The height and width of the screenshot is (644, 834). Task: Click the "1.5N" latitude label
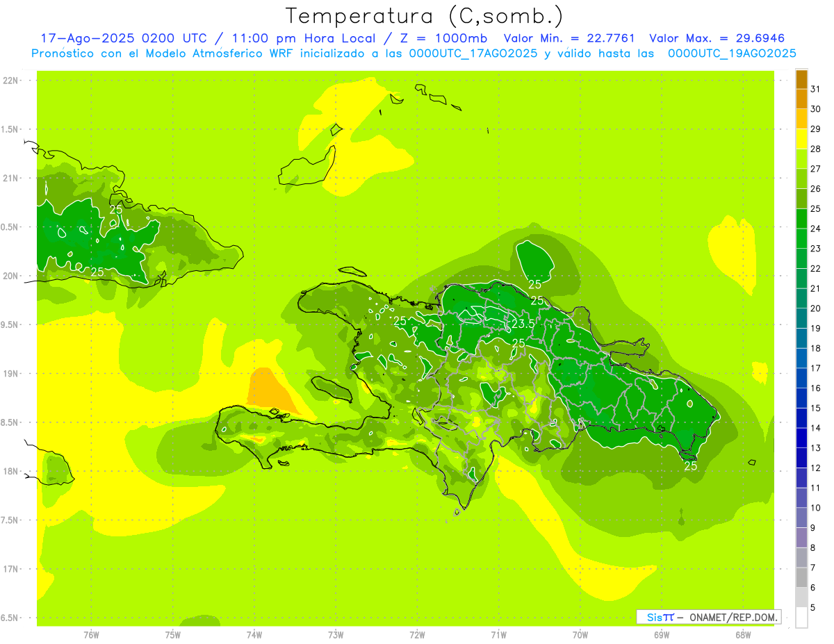point(10,129)
